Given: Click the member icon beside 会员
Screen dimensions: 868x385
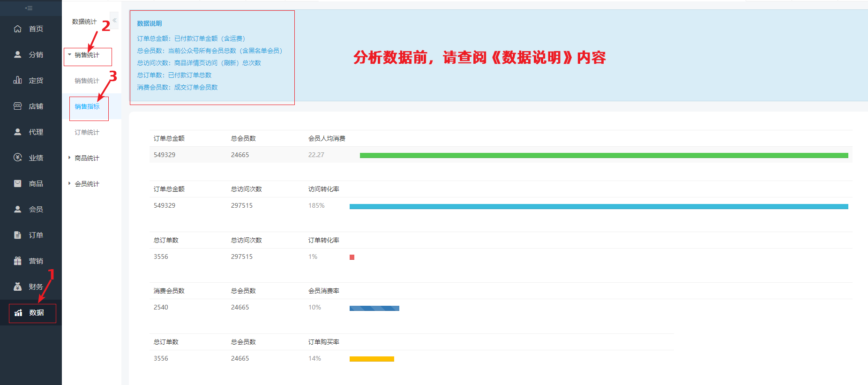Looking at the screenshot, I should tap(17, 209).
